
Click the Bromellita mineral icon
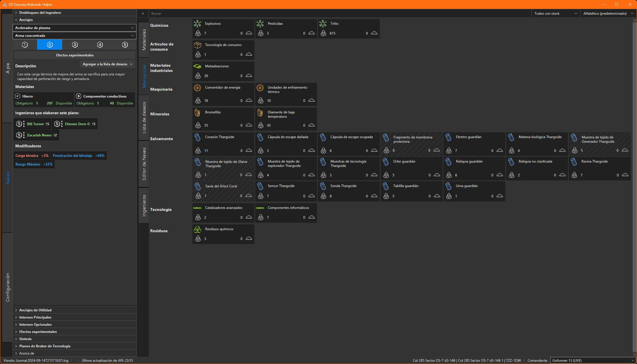click(x=197, y=113)
